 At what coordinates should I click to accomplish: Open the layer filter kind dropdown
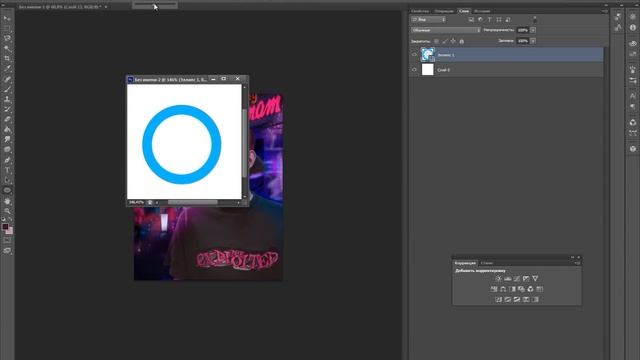(x=428, y=20)
